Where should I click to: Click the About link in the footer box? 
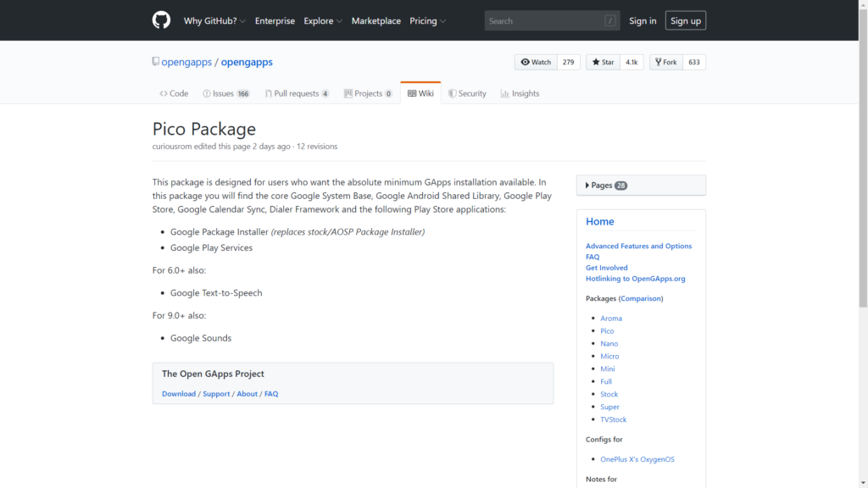247,395
